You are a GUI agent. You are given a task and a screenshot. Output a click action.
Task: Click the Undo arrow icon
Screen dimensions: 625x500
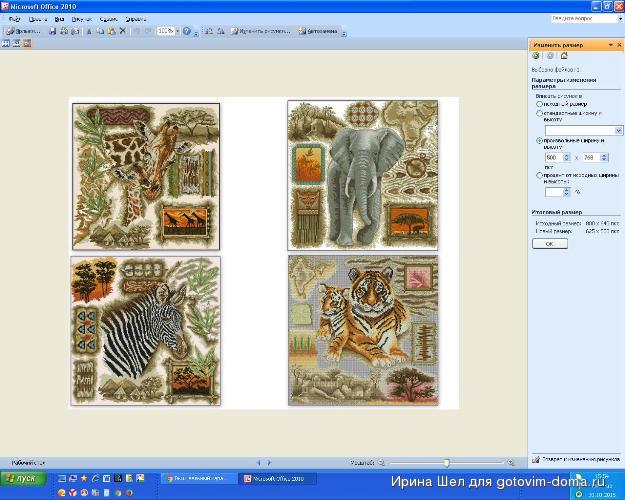point(136,31)
